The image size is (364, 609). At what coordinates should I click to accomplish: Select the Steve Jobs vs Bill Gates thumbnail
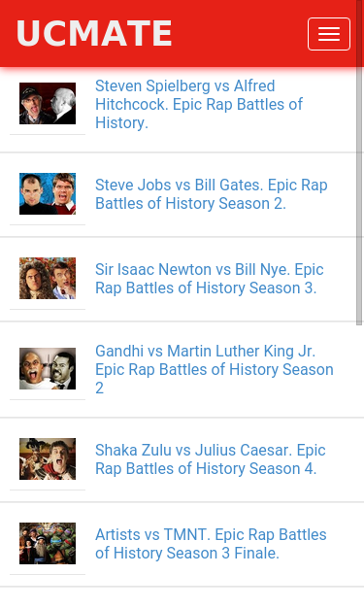[48, 194]
